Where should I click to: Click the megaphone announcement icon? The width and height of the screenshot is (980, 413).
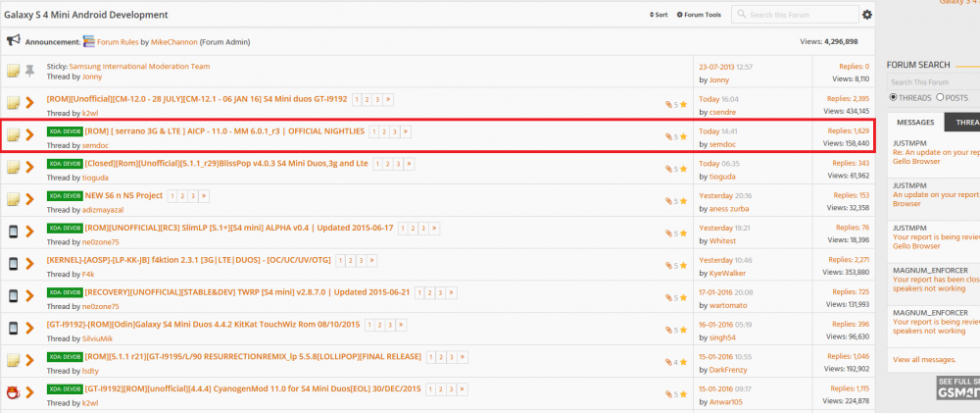(14, 41)
